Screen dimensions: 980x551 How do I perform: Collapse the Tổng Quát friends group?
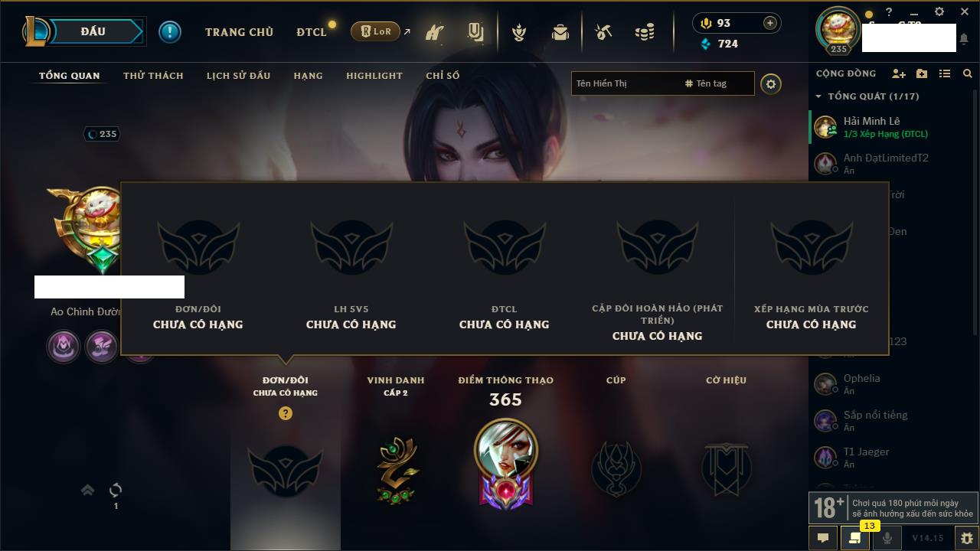(x=819, y=96)
